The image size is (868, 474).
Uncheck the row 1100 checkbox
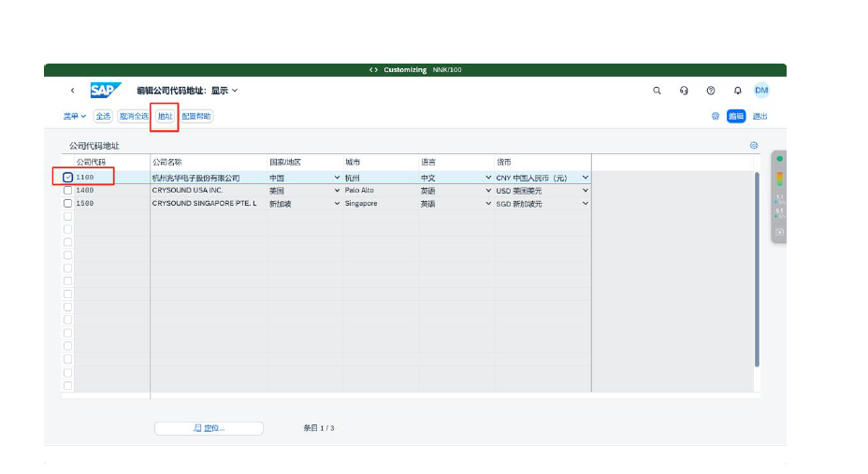tap(68, 178)
